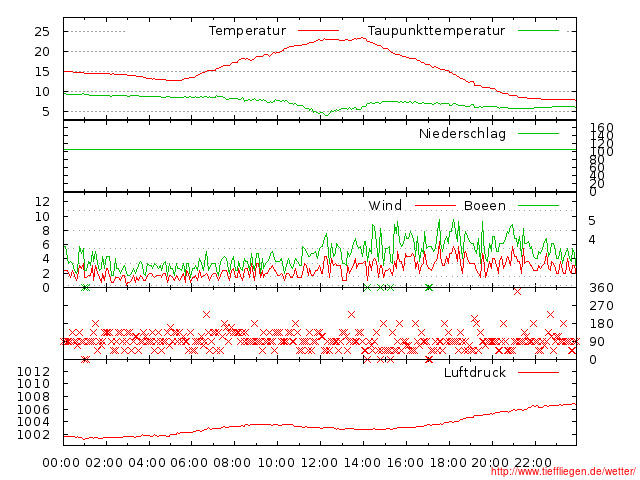Click the 16:00 time axis label
The height and width of the screenshot is (480, 640).
[405, 463]
